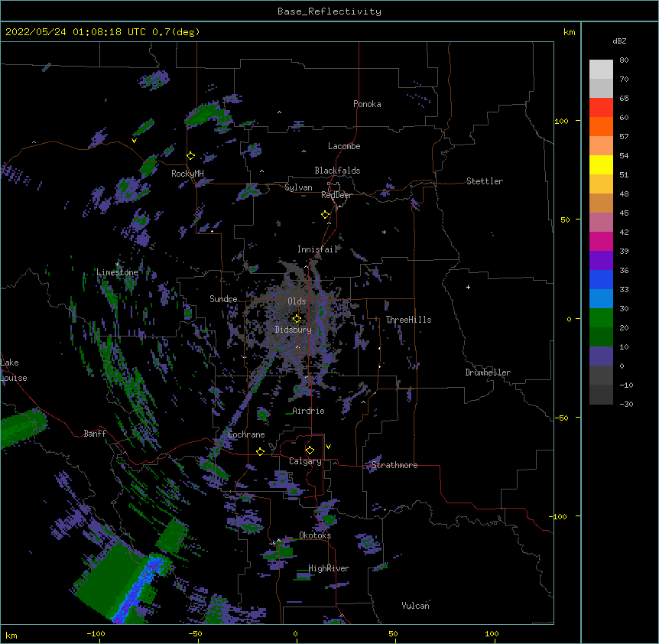Select the yellow 54-51 dBZ legend swatch
This screenshot has width=659, height=644.
[x=601, y=164]
